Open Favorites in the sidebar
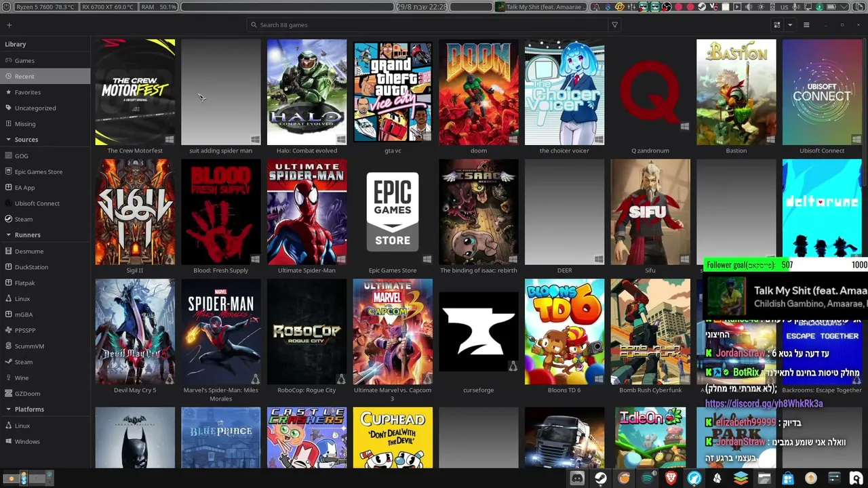This screenshot has height=488, width=868. click(45, 92)
